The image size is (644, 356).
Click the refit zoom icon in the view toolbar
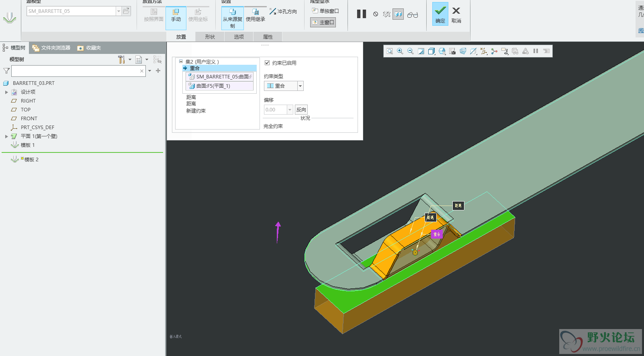[390, 51]
